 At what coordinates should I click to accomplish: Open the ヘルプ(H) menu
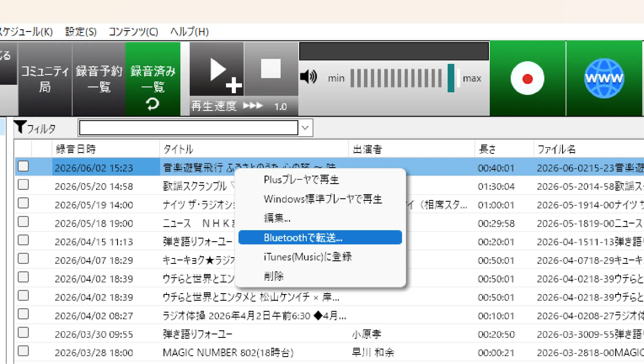click(x=189, y=32)
